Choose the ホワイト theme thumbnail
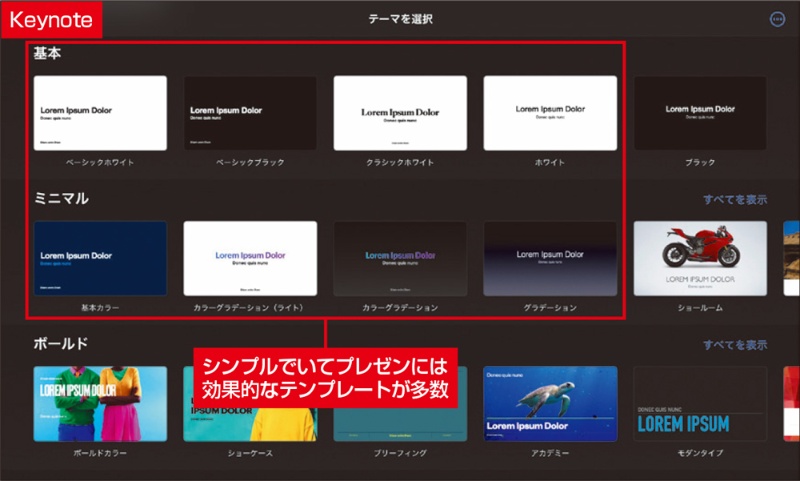This screenshot has width=800, height=481. 550,113
